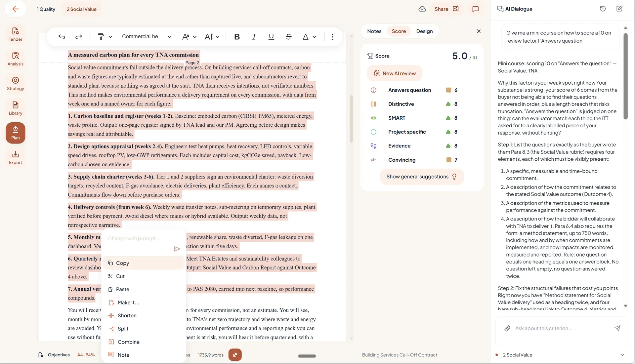Choose Copy from the context menu
The width and height of the screenshot is (635, 364).
144,263
